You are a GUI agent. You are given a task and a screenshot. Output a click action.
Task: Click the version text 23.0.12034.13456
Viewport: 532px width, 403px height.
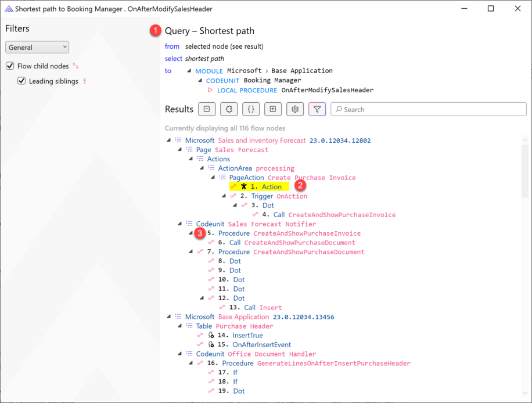point(303,317)
